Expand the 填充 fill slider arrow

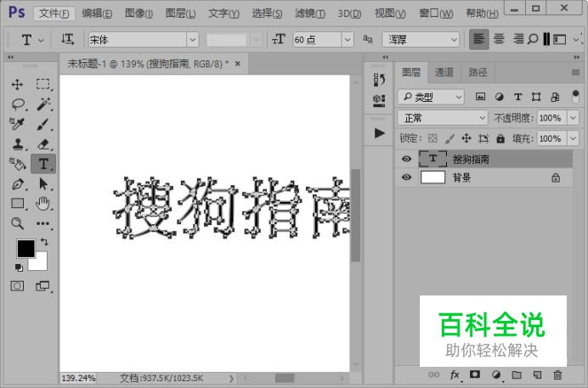click(573, 138)
